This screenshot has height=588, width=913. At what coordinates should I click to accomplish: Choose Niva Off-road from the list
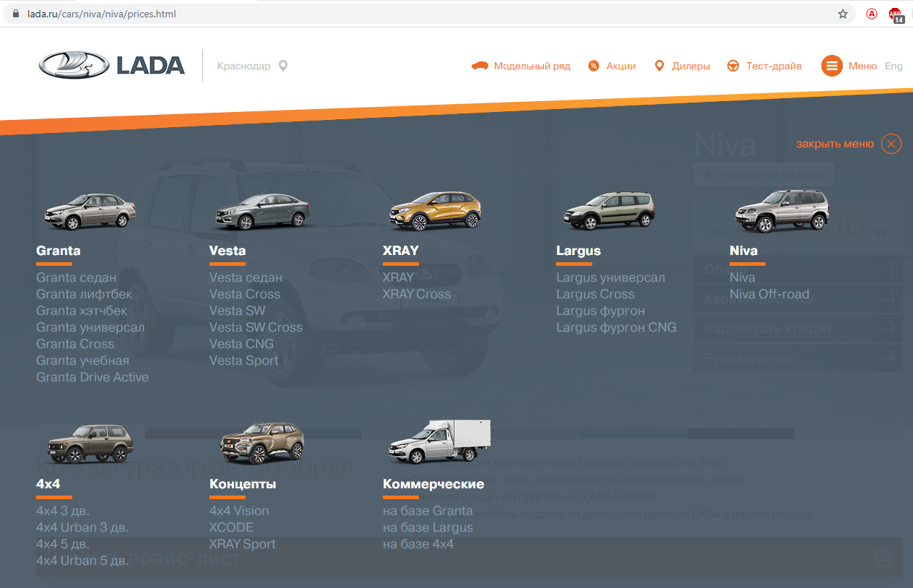coord(769,294)
